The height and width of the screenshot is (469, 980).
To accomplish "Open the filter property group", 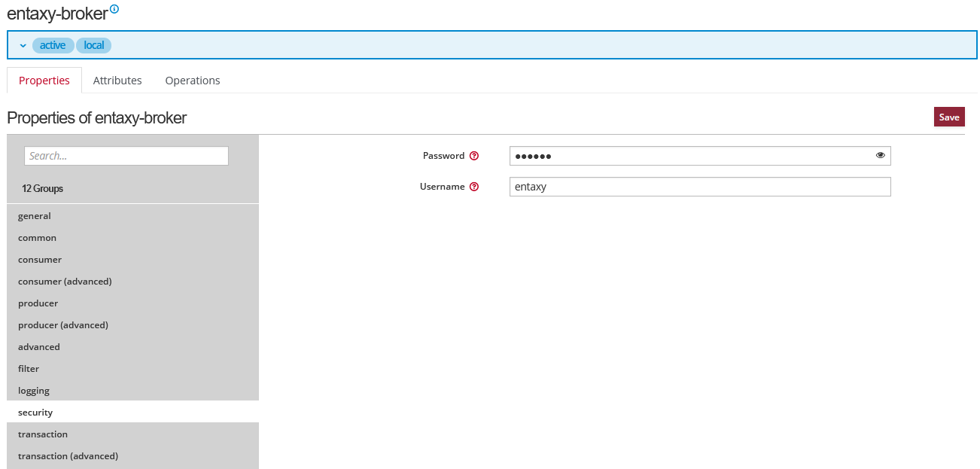I will (29, 369).
